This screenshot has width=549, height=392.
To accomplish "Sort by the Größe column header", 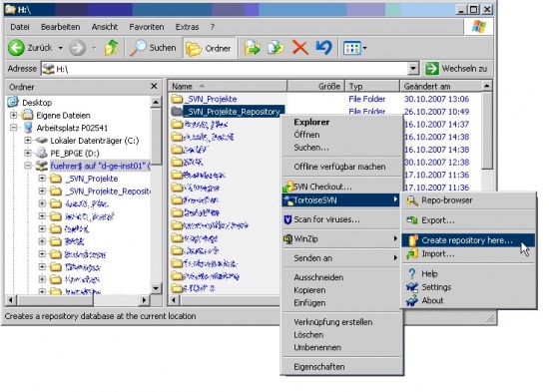I will (316, 86).
